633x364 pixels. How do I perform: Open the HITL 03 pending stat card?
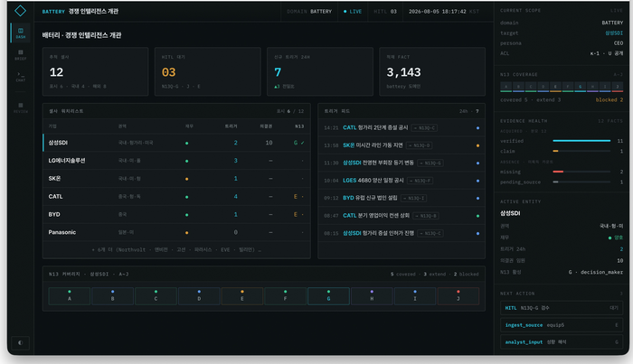pos(207,71)
